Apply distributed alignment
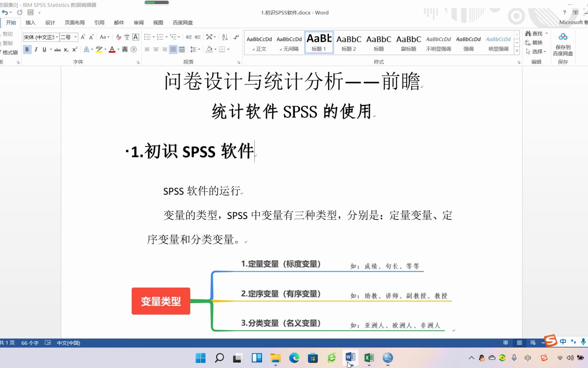Viewport: 588px width, 368px height. point(182,50)
